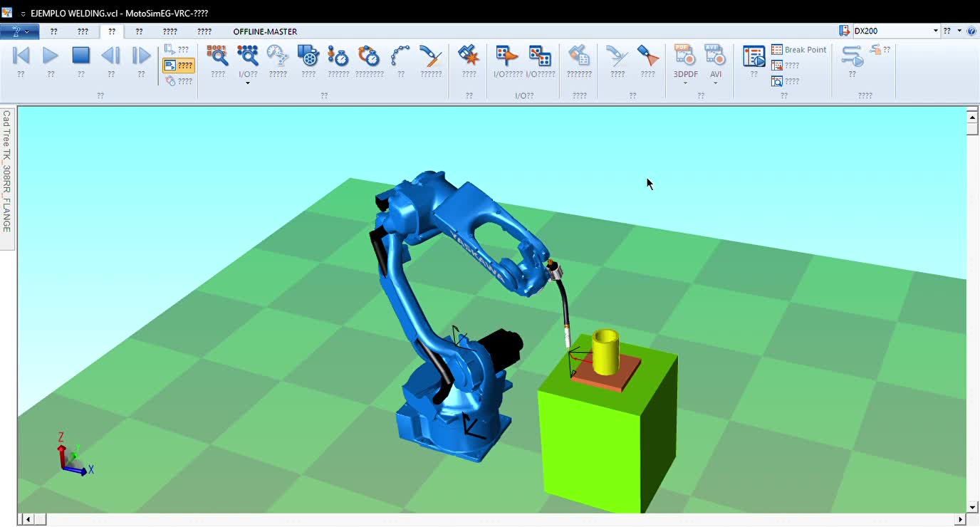Open the I/O connection blocks icon
Viewport: 980px width, 527px height.
tap(540, 56)
